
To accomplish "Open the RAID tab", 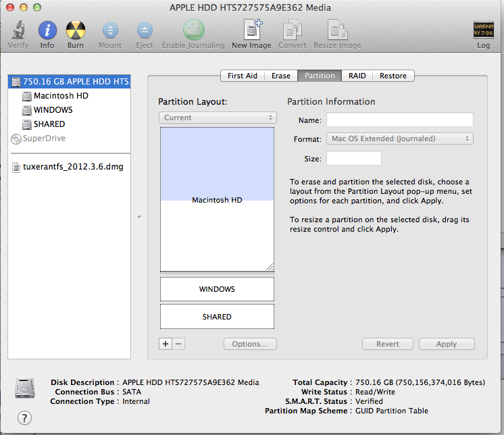I will (357, 76).
